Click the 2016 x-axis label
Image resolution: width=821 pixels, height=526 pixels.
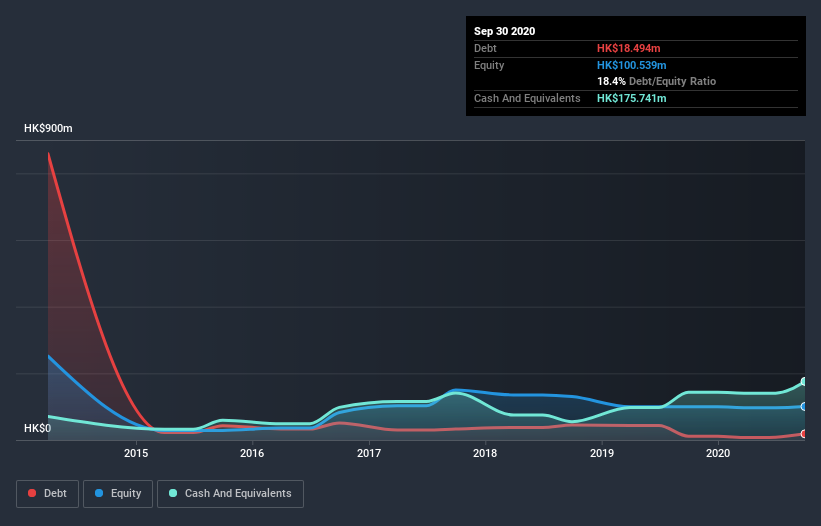coord(252,453)
